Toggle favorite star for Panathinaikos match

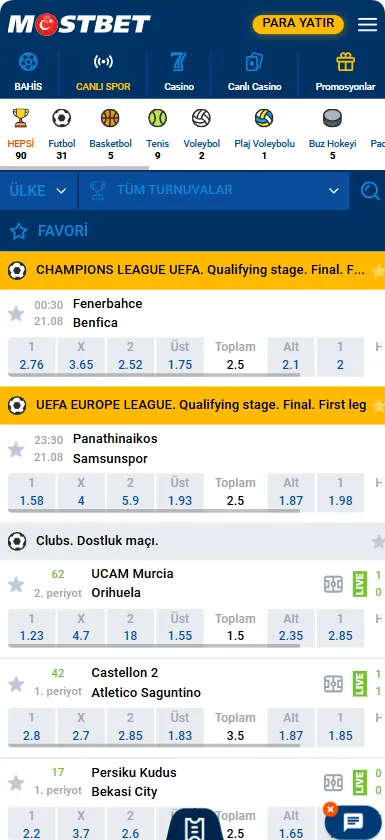pyautogui.click(x=16, y=449)
